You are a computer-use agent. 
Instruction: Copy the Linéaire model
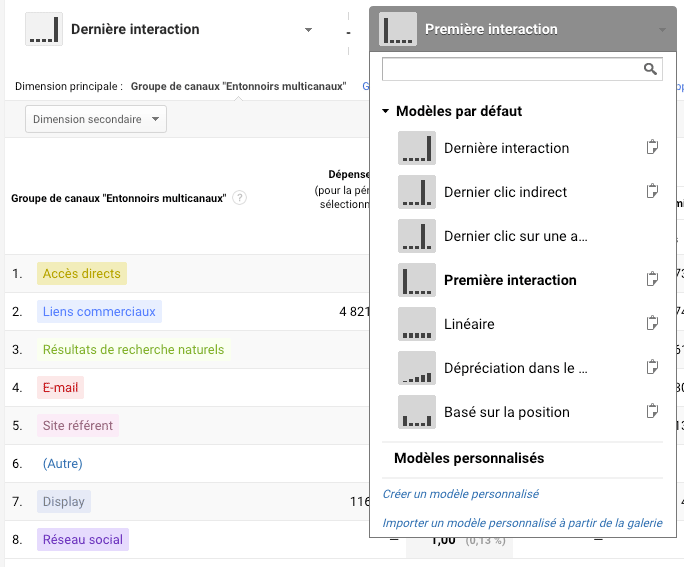(x=652, y=324)
